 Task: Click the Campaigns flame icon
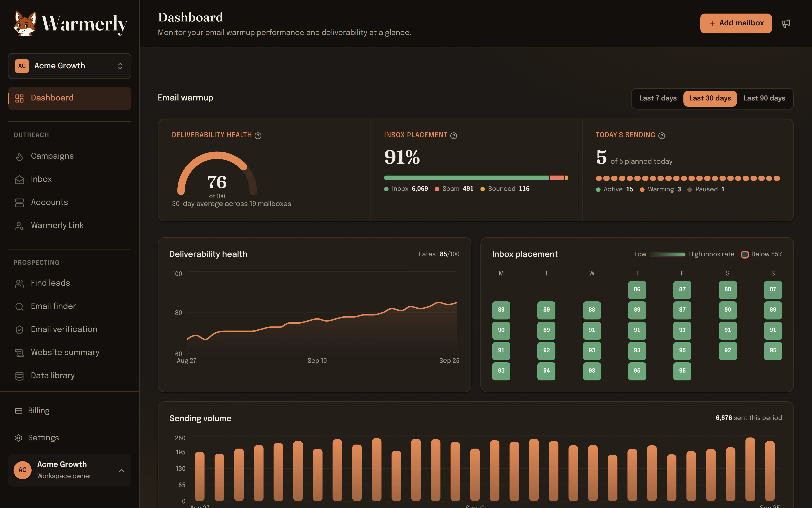point(20,156)
